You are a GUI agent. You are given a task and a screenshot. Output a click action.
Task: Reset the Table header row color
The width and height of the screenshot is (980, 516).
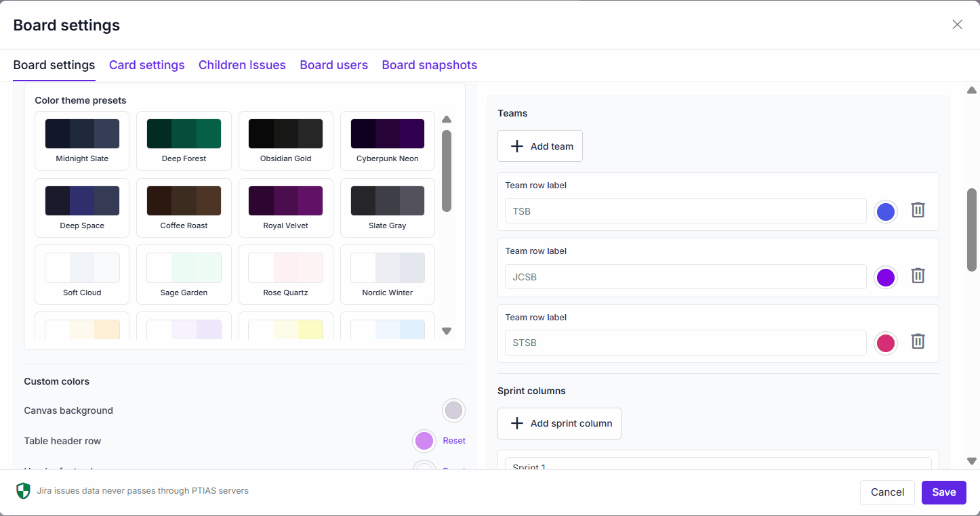(454, 441)
